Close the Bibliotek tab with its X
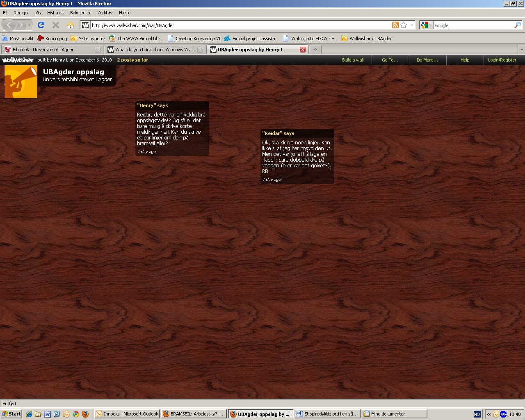The width and height of the screenshot is (525, 420). coord(98,50)
